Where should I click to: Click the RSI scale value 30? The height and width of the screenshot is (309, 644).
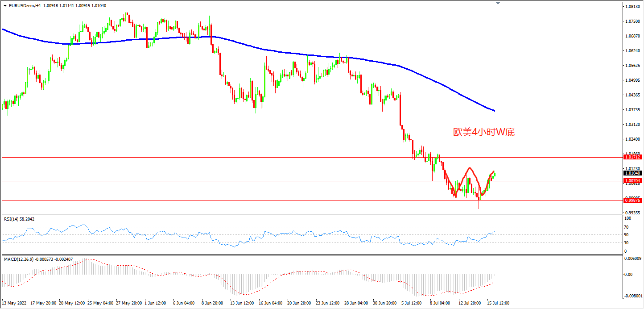[626, 243]
